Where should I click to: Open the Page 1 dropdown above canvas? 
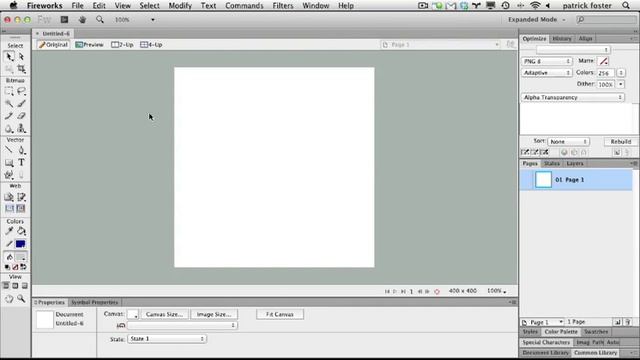click(440, 44)
